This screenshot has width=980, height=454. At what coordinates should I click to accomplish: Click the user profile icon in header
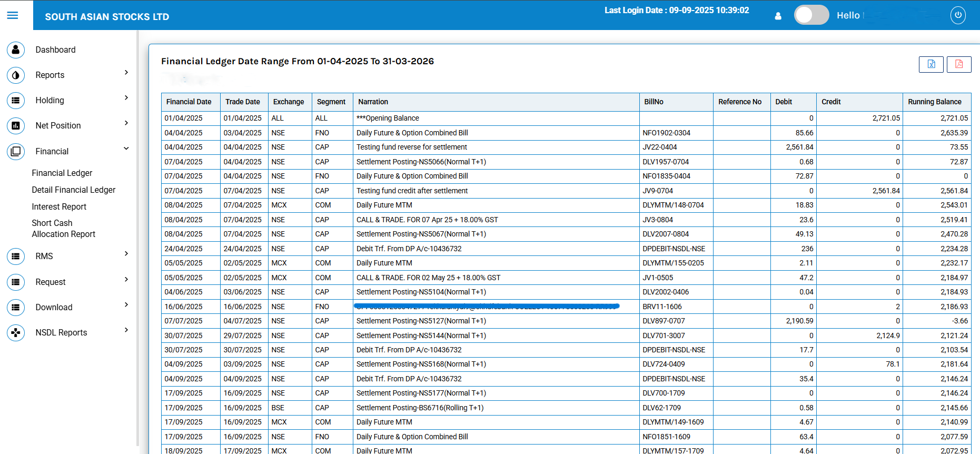coord(778,16)
